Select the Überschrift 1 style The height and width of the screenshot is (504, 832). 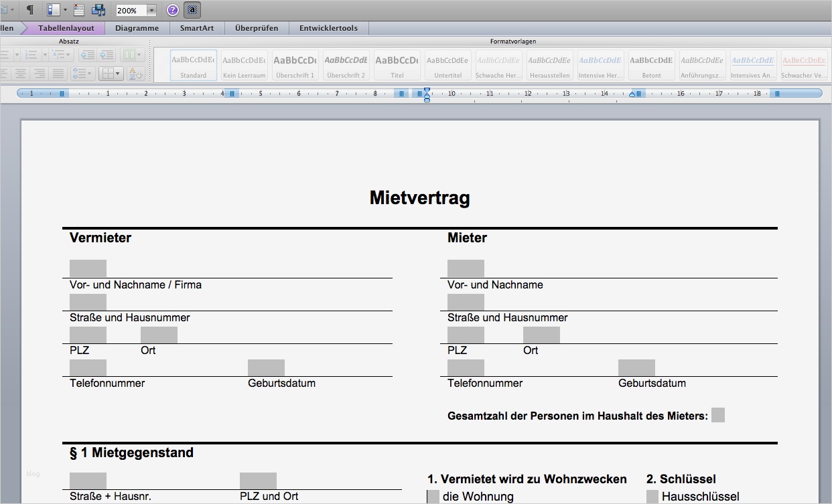pyautogui.click(x=295, y=64)
